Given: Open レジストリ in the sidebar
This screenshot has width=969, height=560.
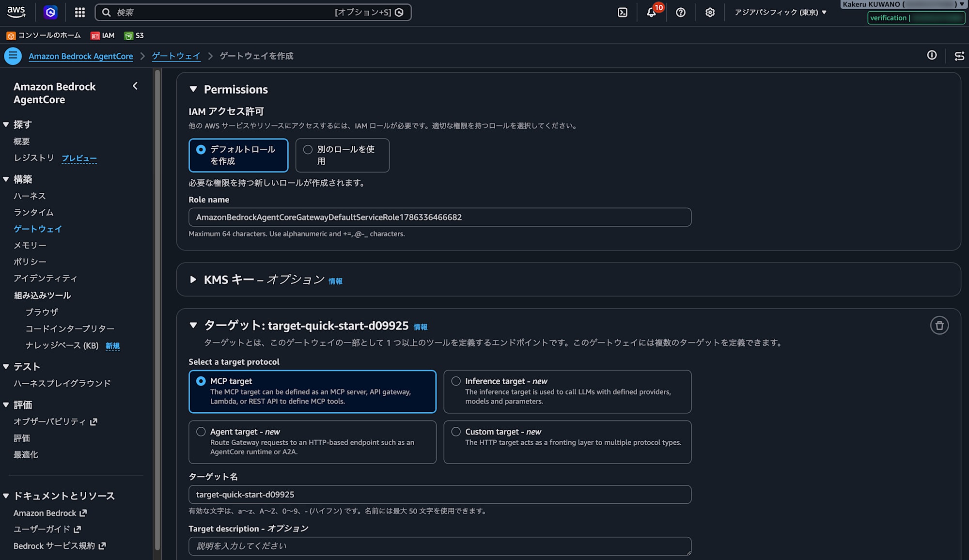Looking at the screenshot, I should [34, 158].
